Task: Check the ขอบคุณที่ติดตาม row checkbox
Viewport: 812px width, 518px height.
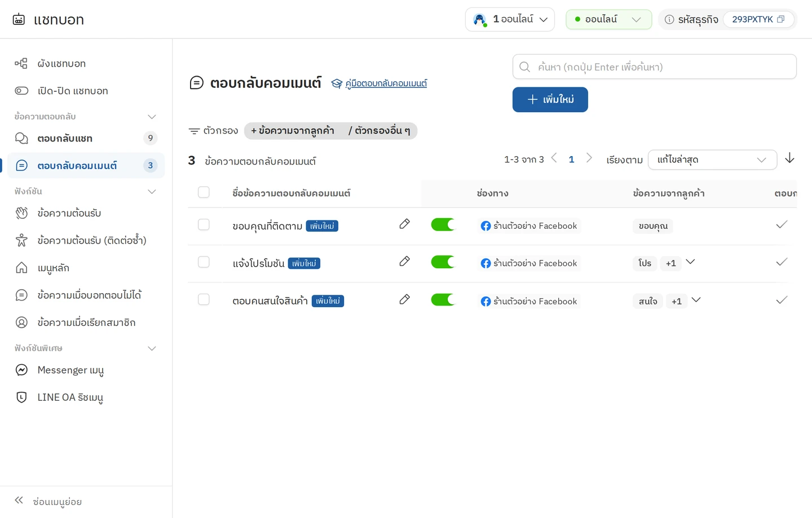Action: [204, 225]
